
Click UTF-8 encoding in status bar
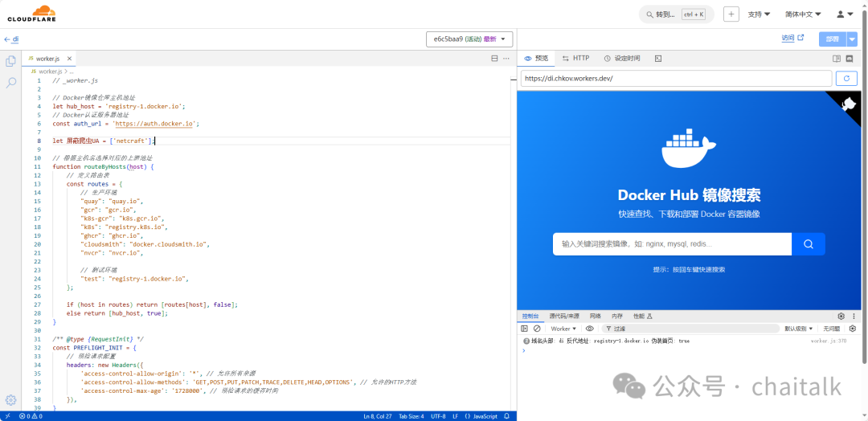438,416
